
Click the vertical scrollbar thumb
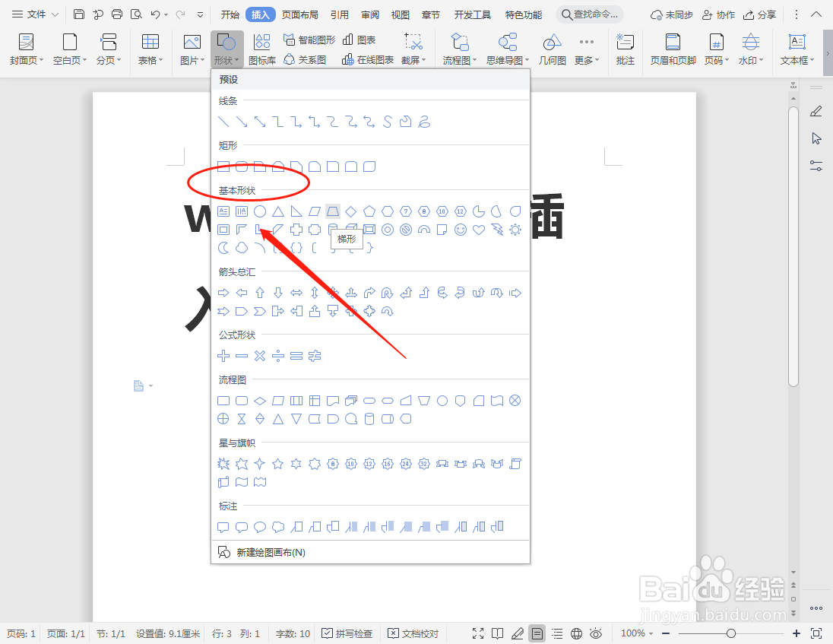click(x=793, y=247)
